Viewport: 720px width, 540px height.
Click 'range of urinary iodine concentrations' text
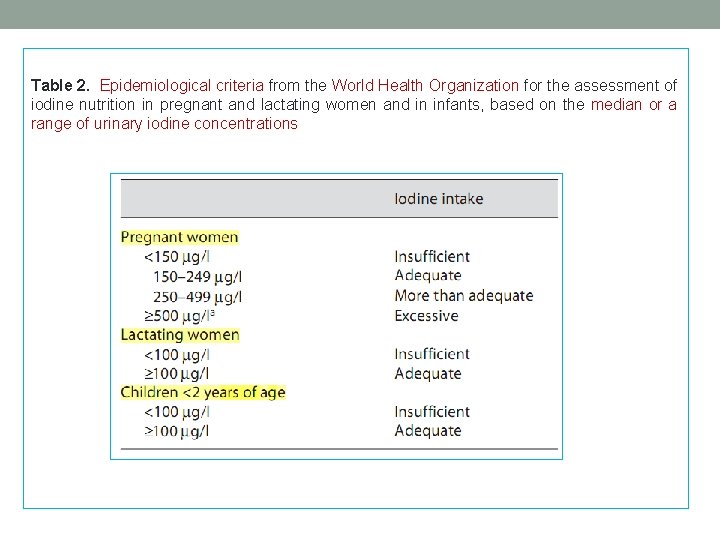pos(164,124)
